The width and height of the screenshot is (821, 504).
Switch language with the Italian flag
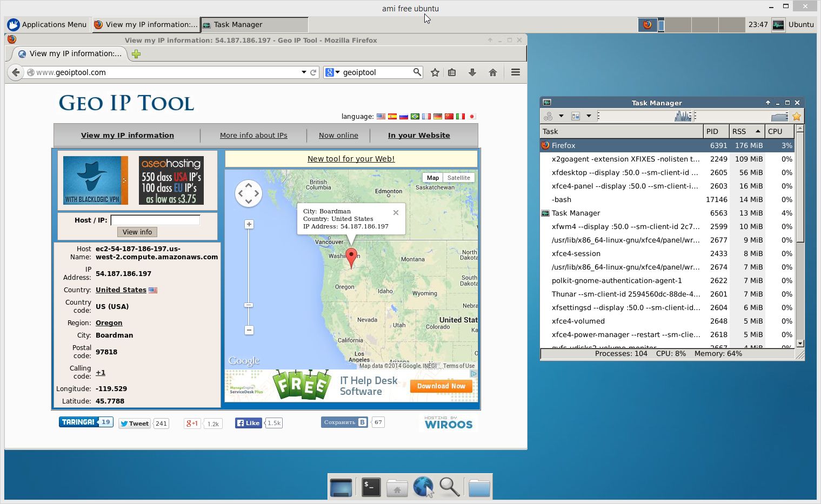click(460, 116)
